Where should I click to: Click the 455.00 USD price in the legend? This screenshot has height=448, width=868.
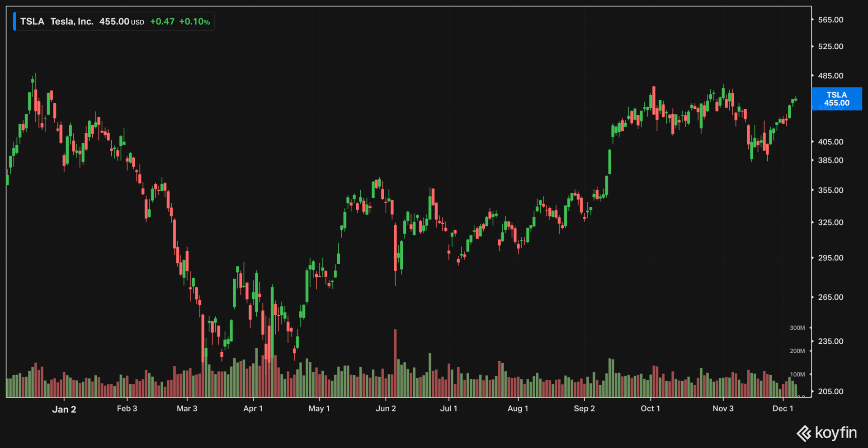point(122,22)
